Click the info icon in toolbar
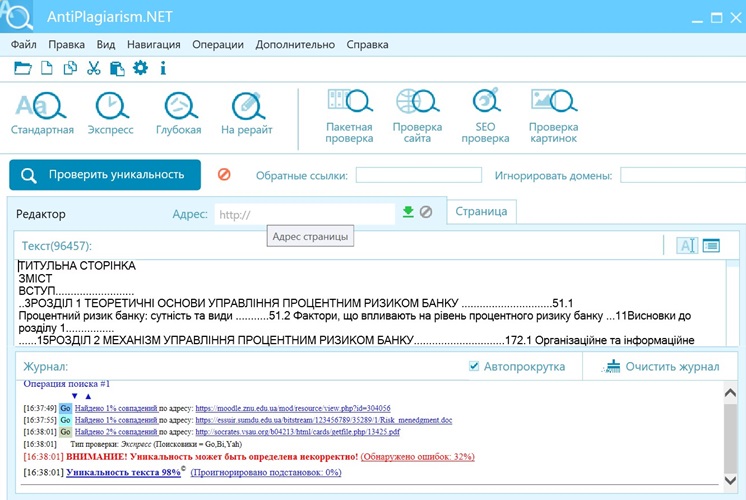 [x=163, y=69]
